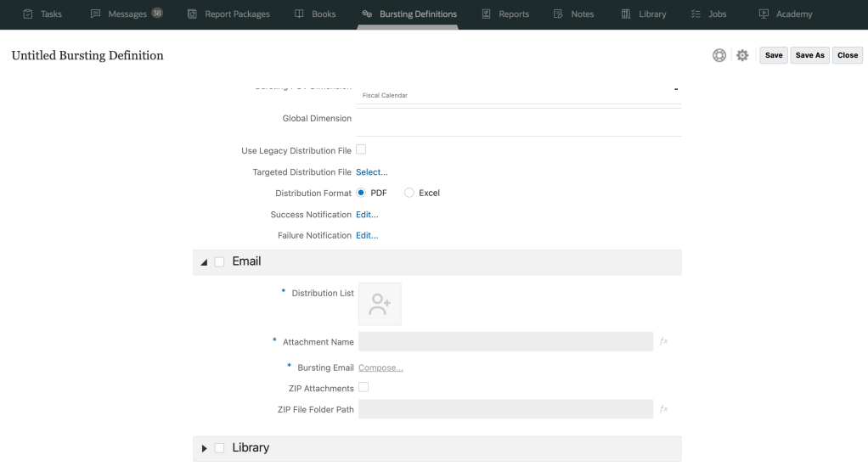Image resolution: width=868 pixels, height=466 pixels.
Task: Click the Save As button
Action: click(809, 55)
